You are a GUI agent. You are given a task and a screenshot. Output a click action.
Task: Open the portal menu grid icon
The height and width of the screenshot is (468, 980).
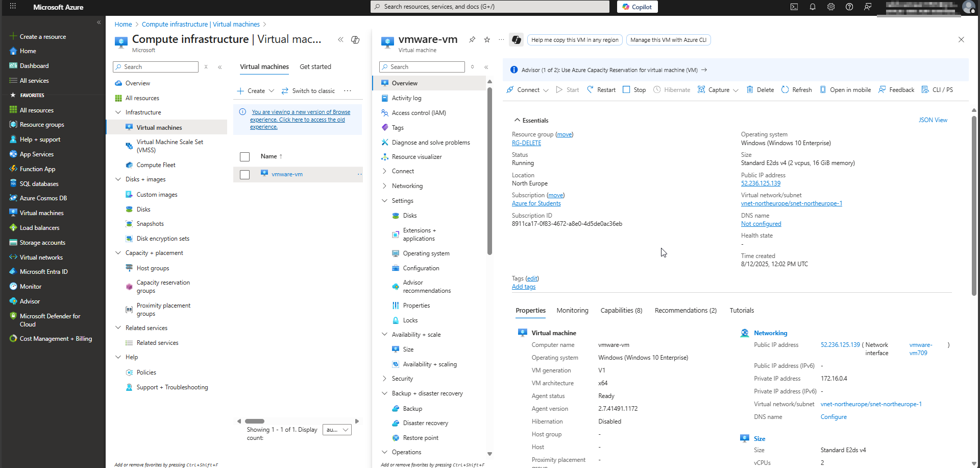pos(13,7)
